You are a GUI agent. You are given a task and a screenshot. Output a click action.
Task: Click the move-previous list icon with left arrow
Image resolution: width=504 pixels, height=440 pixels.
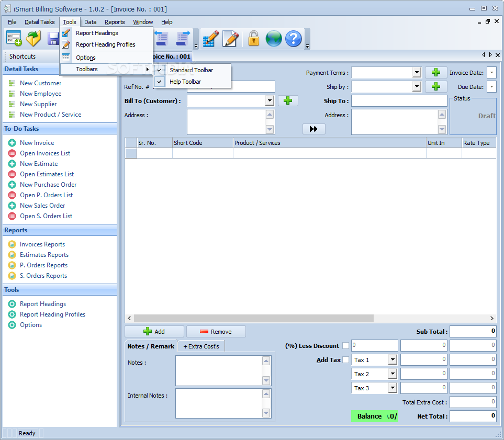[161, 39]
